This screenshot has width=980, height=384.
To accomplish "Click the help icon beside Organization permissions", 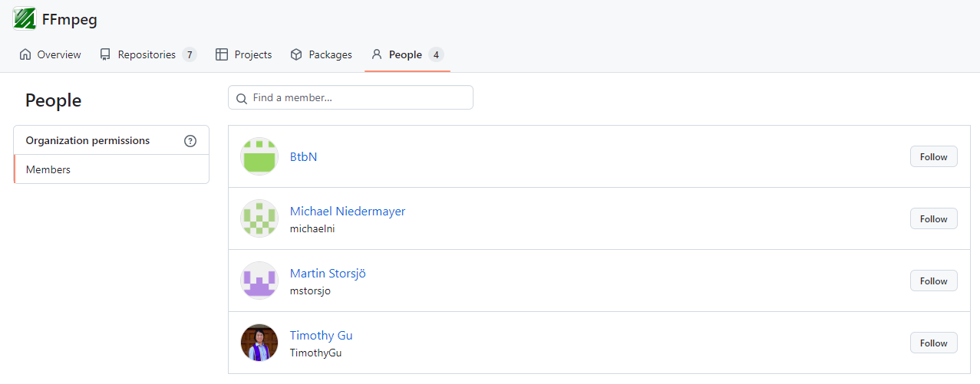I will pos(190,141).
